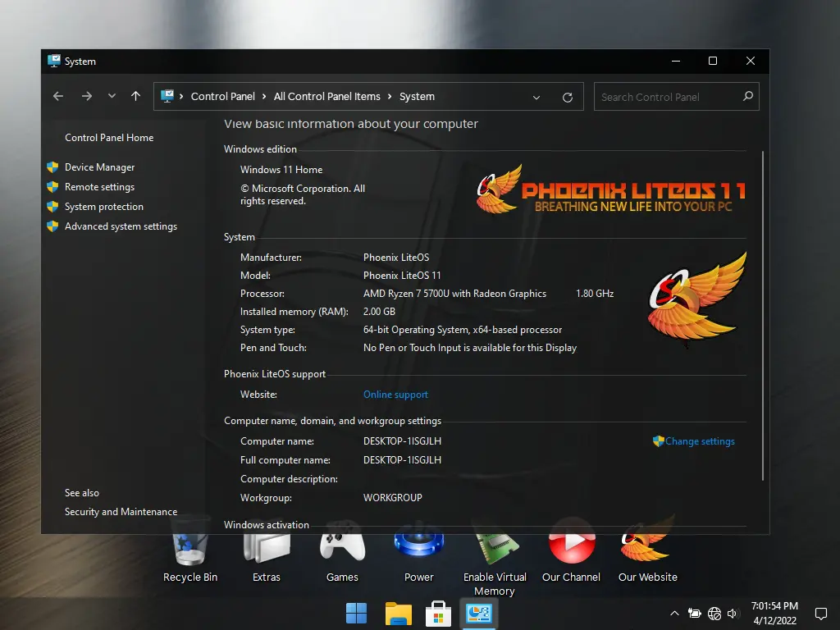
Task: Click the computer icon in address bar
Action: (x=167, y=97)
